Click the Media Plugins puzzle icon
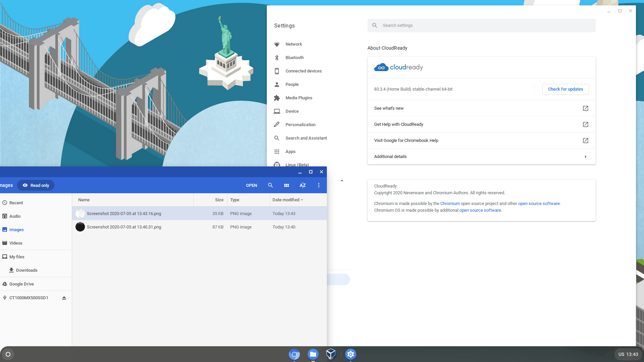 [x=277, y=98]
